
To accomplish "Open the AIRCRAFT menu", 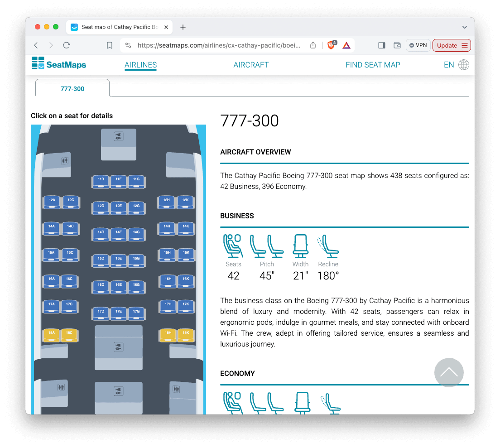I will point(251,65).
